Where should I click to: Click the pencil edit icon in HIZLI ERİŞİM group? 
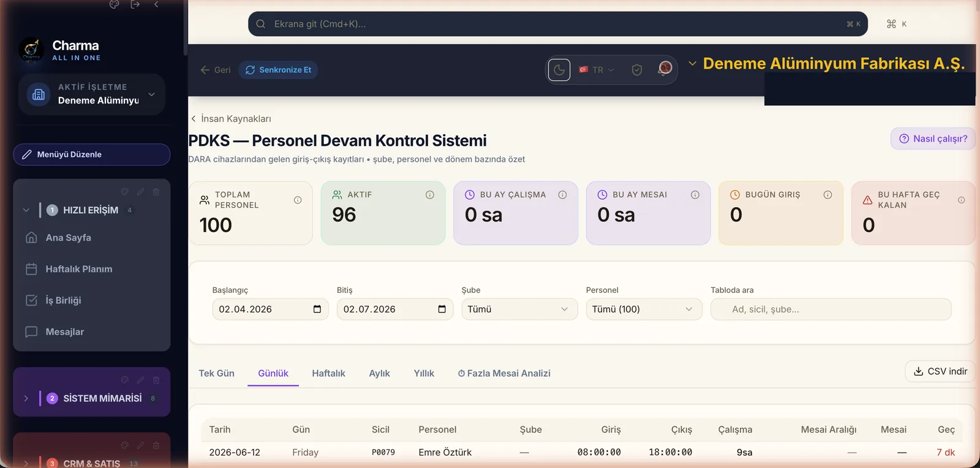click(x=140, y=192)
